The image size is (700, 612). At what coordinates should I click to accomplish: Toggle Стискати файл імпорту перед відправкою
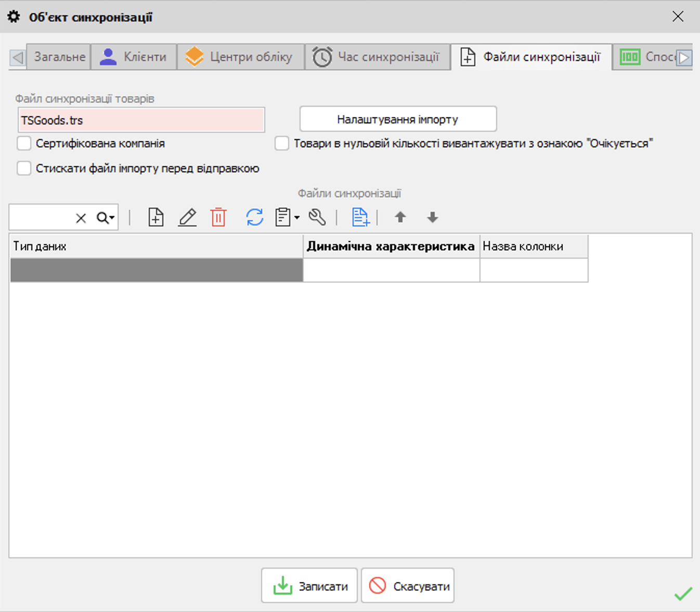pyautogui.click(x=24, y=169)
